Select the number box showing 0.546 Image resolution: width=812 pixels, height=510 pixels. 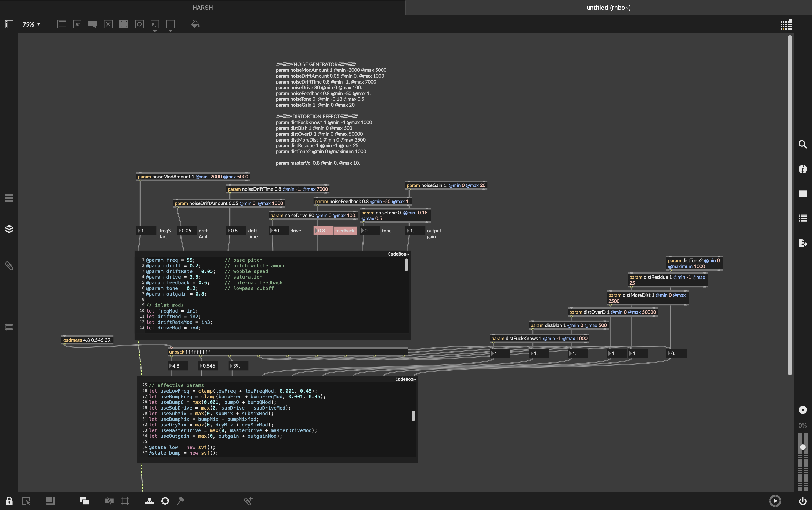pyautogui.click(x=208, y=366)
